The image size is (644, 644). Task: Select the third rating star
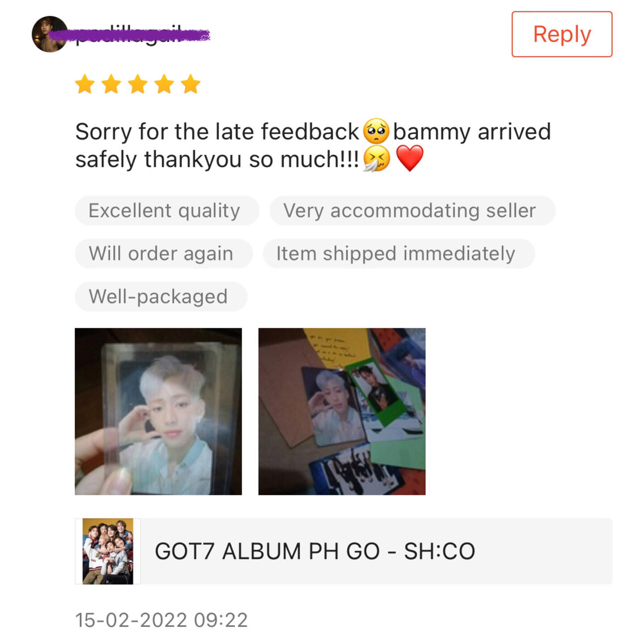click(x=138, y=84)
